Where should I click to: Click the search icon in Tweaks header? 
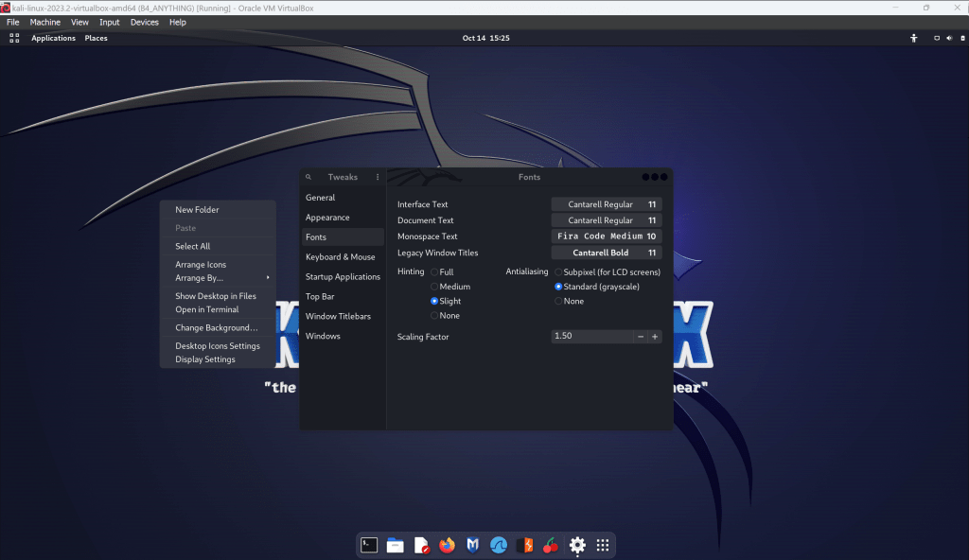click(308, 177)
